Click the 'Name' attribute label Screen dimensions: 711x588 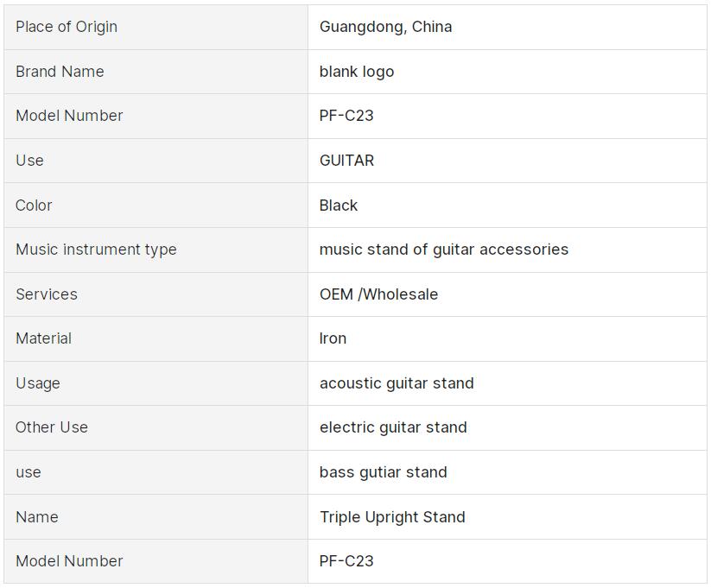(37, 517)
